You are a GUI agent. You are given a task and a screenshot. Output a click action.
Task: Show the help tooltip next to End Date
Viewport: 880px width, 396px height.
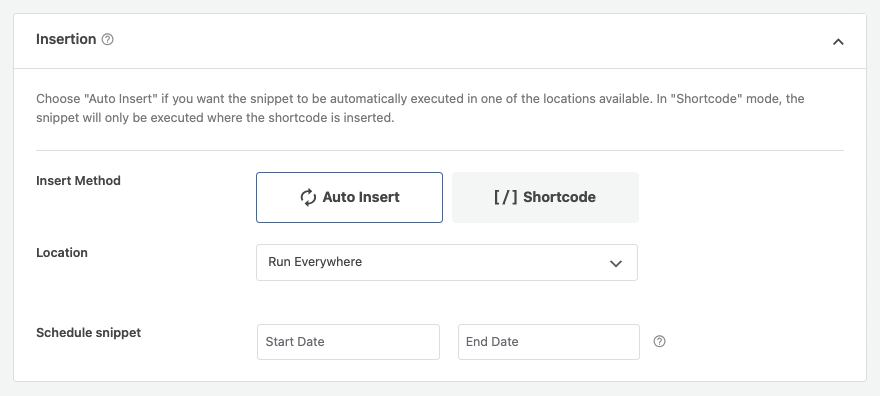tap(659, 342)
